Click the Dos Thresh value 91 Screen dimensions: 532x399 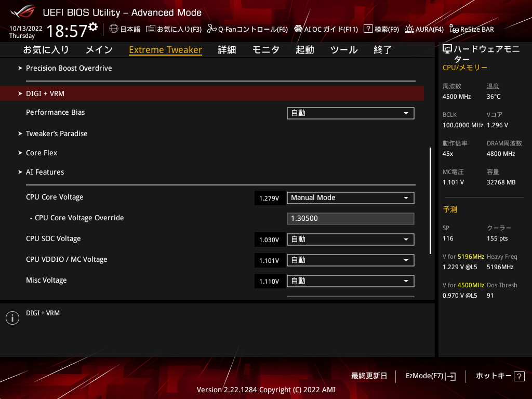(x=490, y=296)
